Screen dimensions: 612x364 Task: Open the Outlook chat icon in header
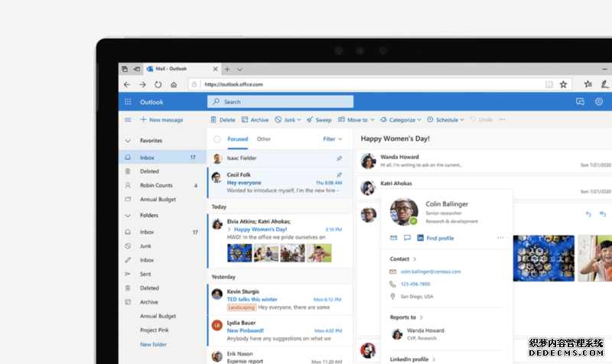point(581,102)
